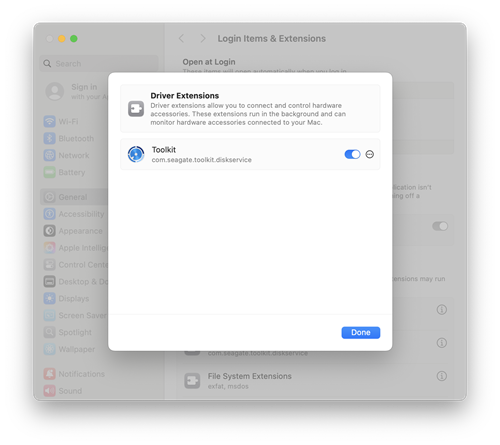Click the Open at Login heading
This screenshot has width=500, height=445.
[x=209, y=62]
